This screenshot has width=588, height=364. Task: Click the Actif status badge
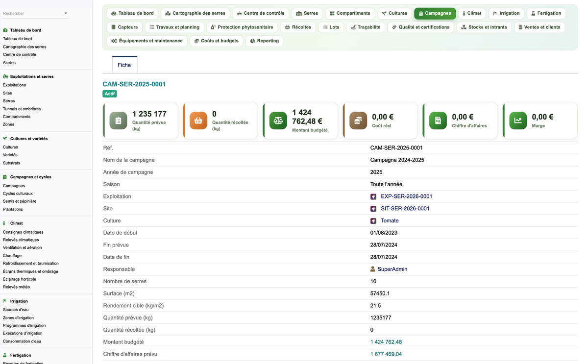coord(110,94)
